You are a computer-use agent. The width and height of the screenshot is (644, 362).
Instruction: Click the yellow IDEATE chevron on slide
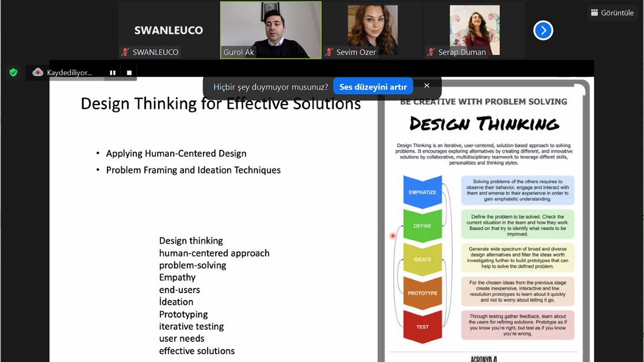coord(423,259)
